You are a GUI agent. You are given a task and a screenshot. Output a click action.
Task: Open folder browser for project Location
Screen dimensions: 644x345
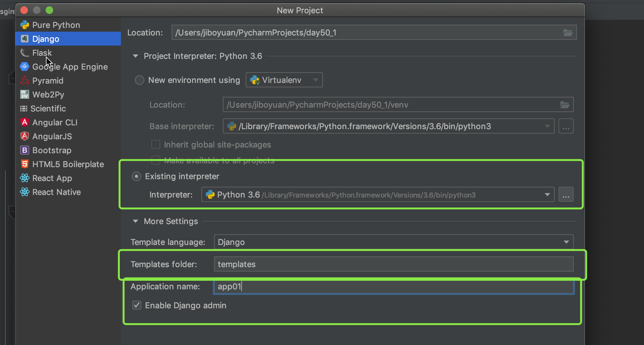point(568,33)
